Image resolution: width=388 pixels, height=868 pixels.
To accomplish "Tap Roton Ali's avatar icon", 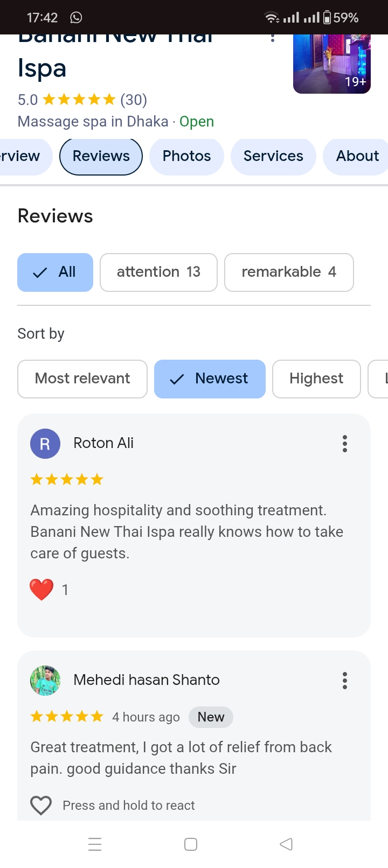I will click(45, 444).
